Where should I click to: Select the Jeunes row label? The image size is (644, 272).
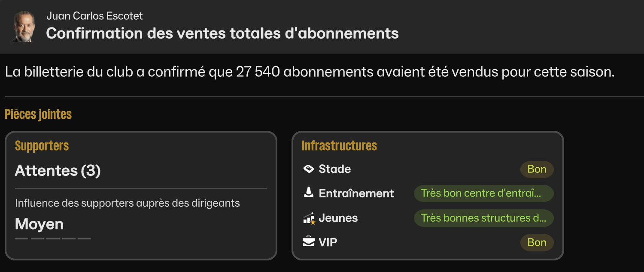click(338, 218)
